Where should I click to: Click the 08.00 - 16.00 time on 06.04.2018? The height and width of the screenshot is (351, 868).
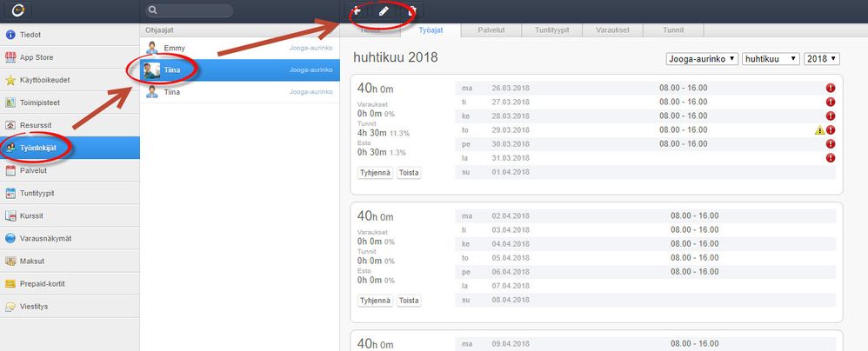click(x=695, y=271)
